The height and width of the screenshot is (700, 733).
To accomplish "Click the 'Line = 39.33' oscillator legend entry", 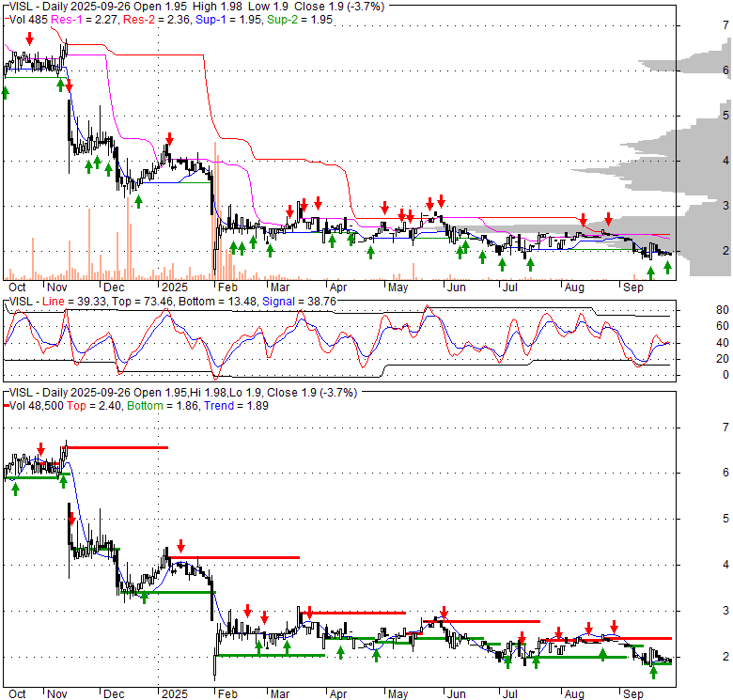I will (x=74, y=302).
